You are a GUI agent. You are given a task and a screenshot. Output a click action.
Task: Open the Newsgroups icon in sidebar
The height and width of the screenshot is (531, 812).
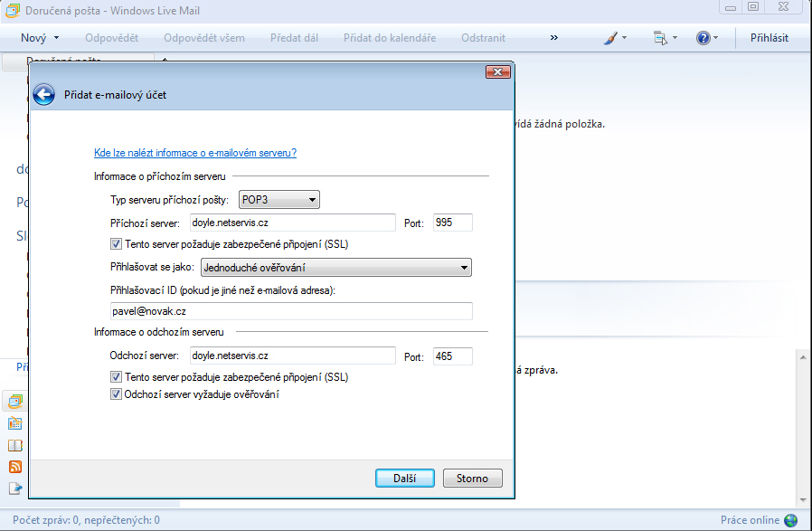tap(15, 488)
